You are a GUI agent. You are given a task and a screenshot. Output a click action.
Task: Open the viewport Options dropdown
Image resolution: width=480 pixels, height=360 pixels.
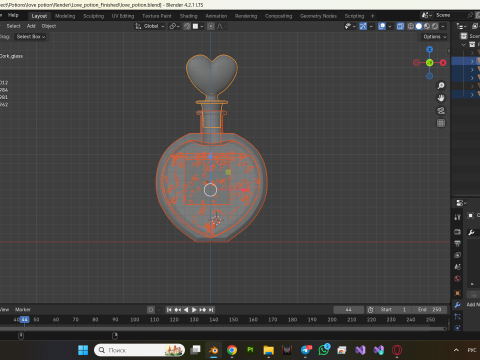(x=434, y=37)
